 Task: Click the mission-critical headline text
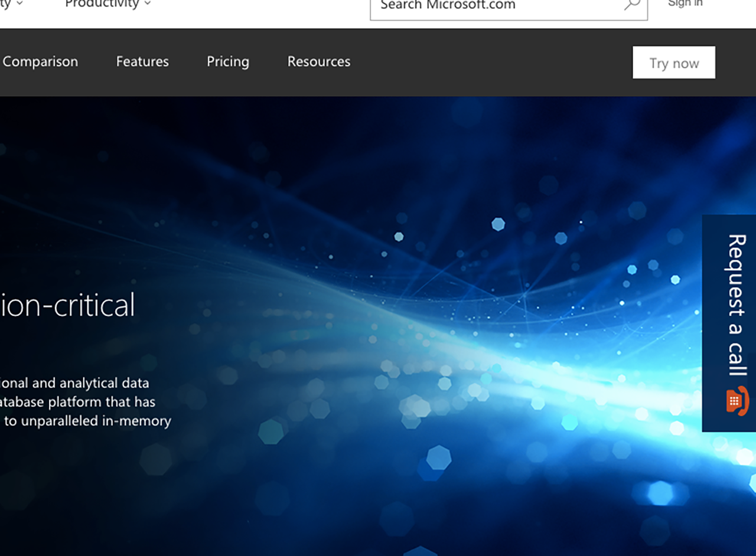coord(68,305)
